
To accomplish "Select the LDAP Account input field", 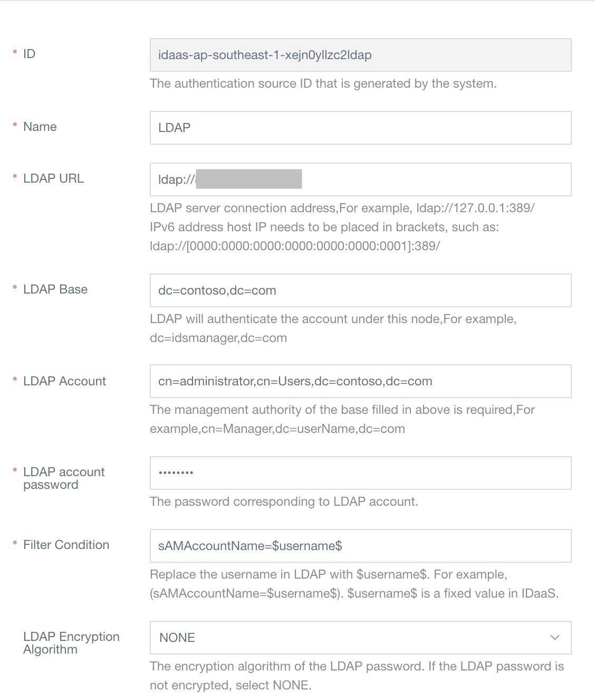I will [x=360, y=381].
